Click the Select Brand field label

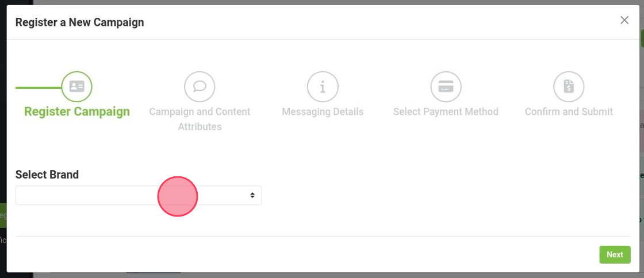click(47, 175)
